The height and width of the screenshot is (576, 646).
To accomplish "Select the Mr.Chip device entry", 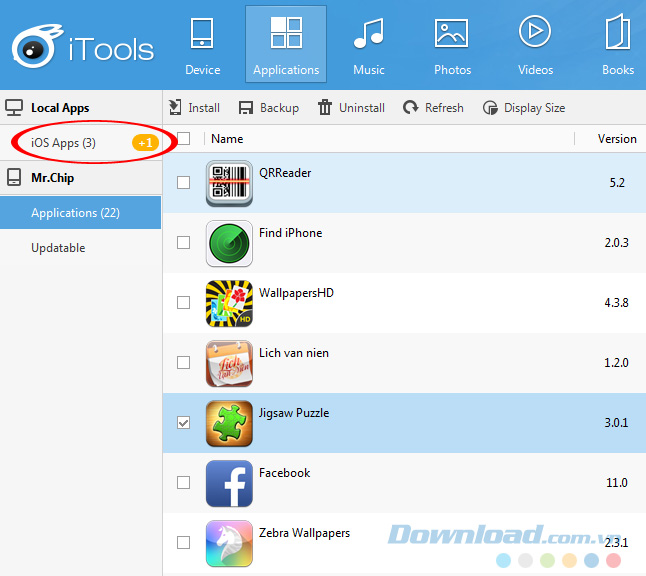I will (52, 178).
